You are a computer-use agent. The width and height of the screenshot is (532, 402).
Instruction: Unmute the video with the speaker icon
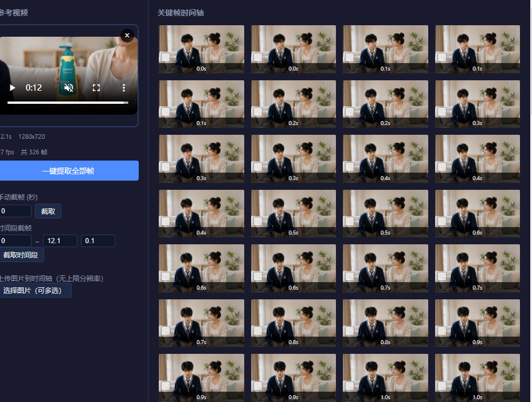[x=69, y=88]
